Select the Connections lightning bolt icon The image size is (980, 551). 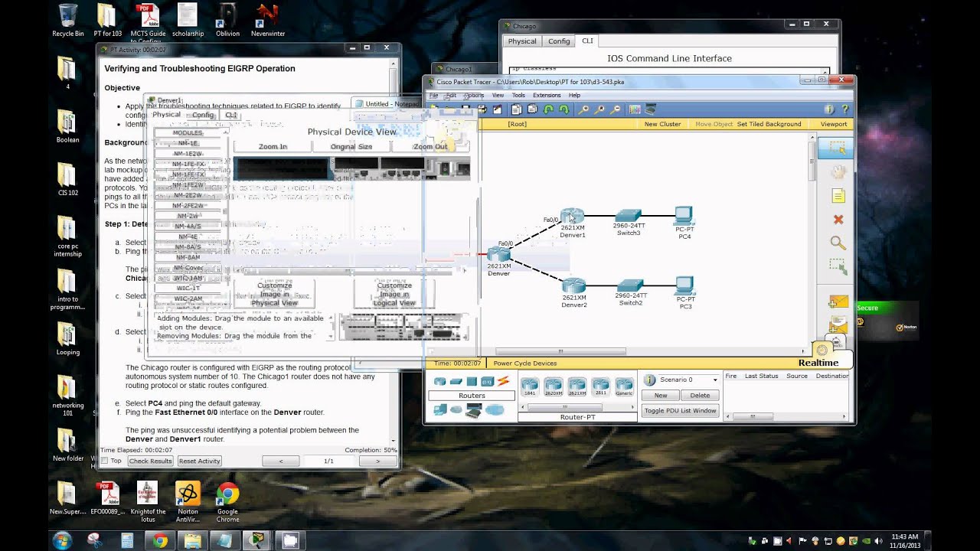[x=503, y=381]
